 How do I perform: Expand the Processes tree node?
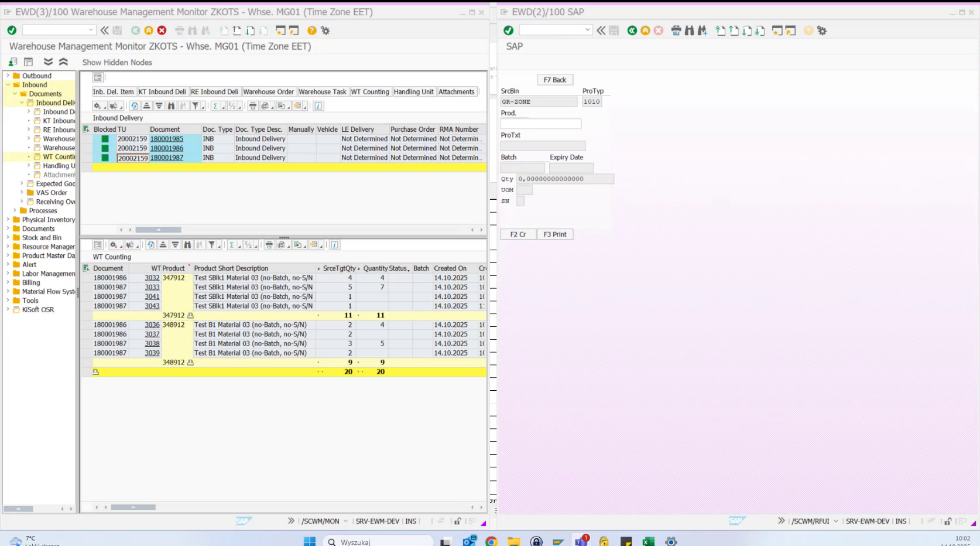point(14,210)
